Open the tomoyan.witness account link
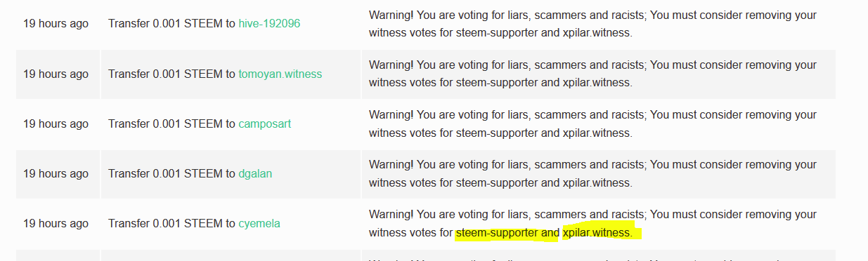Screen dimensions: 868x261 pos(280,74)
